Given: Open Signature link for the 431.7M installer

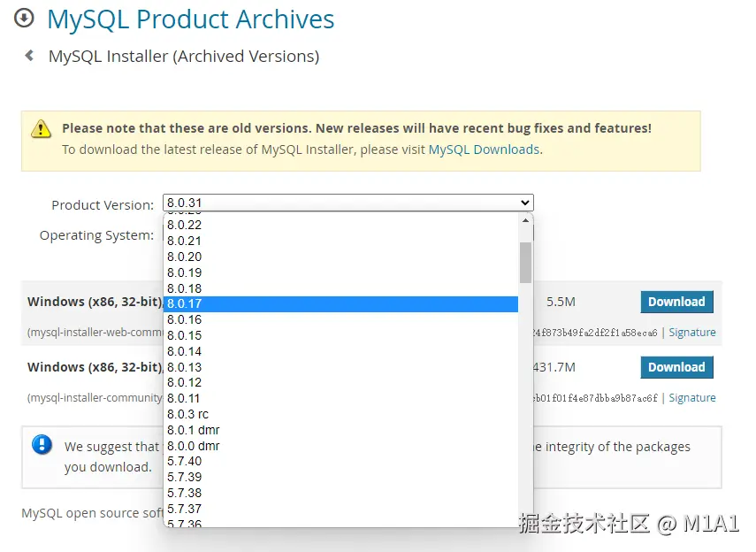Looking at the screenshot, I should 691,398.
